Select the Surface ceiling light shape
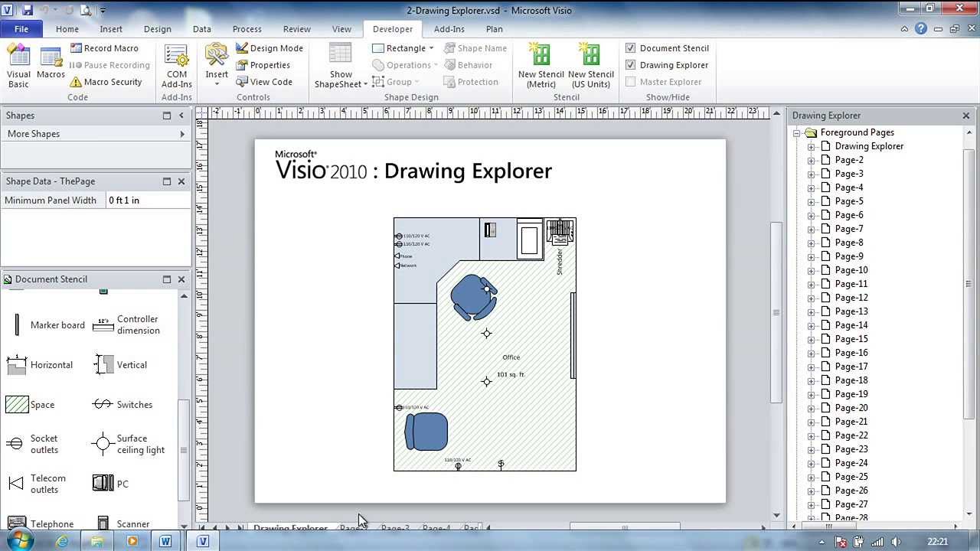This screenshot has width=980, height=551. [x=129, y=444]
